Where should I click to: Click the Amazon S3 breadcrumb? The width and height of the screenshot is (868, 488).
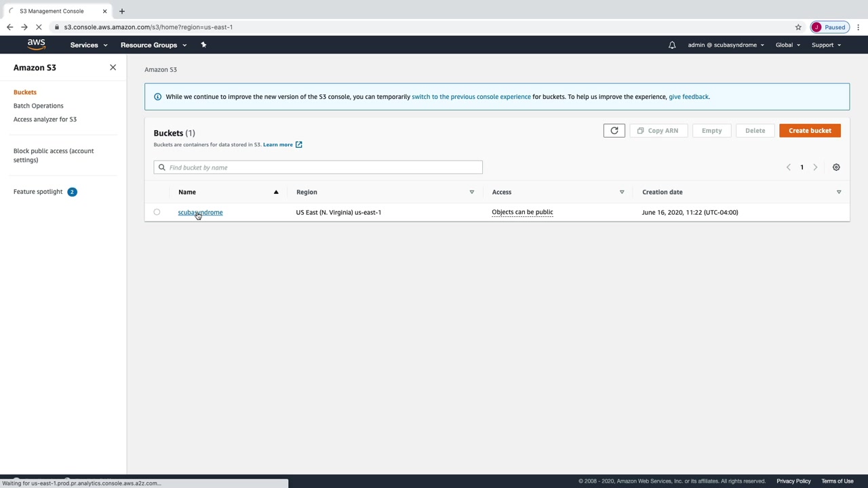[x=161, y=70]
